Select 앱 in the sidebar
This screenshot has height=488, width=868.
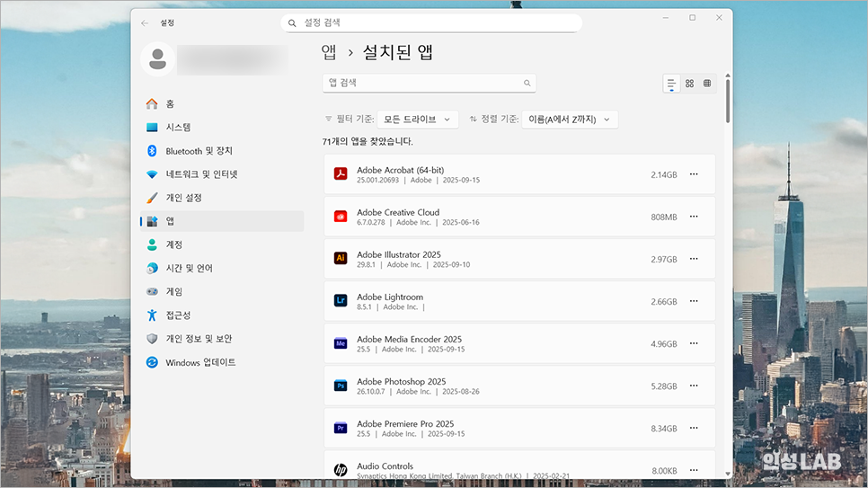click(x=222, y=221)
